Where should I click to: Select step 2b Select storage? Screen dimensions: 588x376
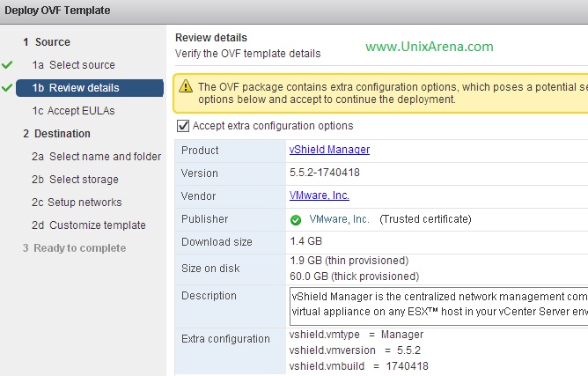click(x=75, y=180)
